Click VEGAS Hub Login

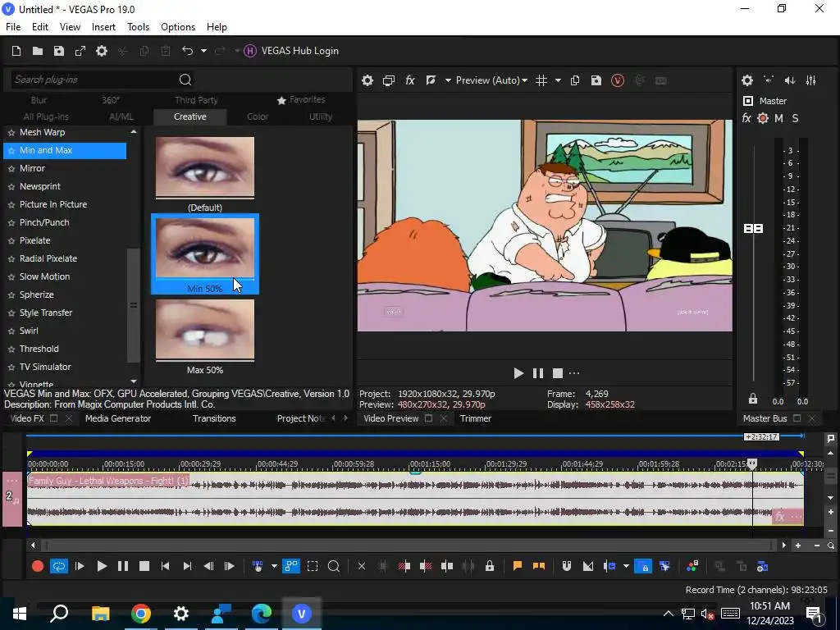[x=291, y=51]
